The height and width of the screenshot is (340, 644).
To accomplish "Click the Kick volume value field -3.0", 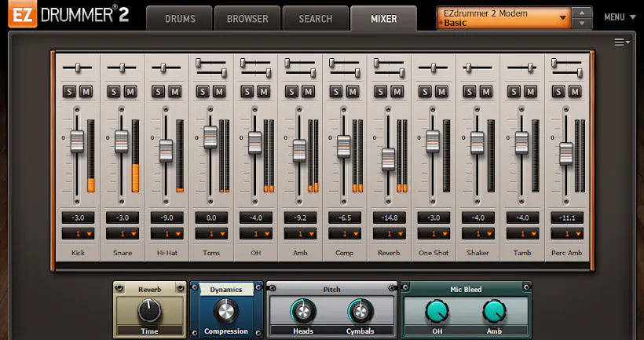I will (78, 218).
